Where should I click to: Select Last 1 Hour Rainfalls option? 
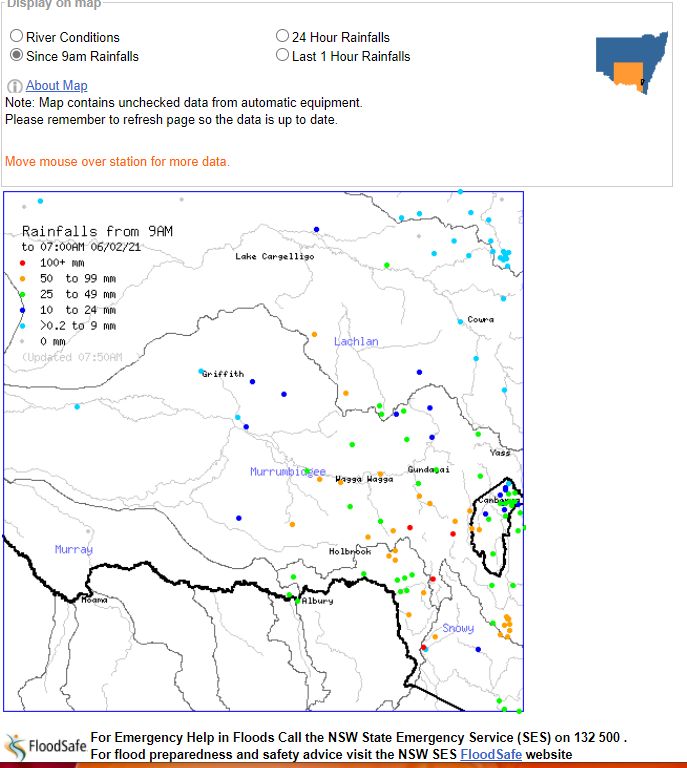click(x=282, y=55)
